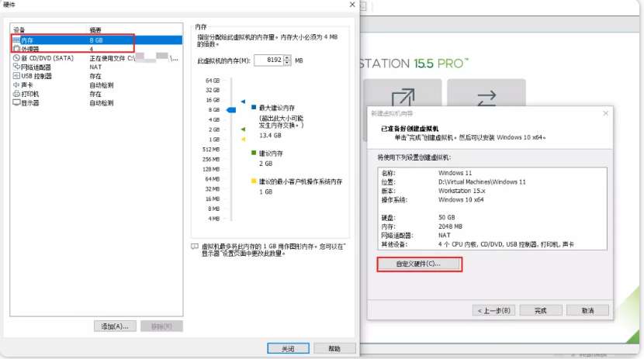Select the 声卡 sound card icon
The image size is (644, 359).
pos(16,85)
